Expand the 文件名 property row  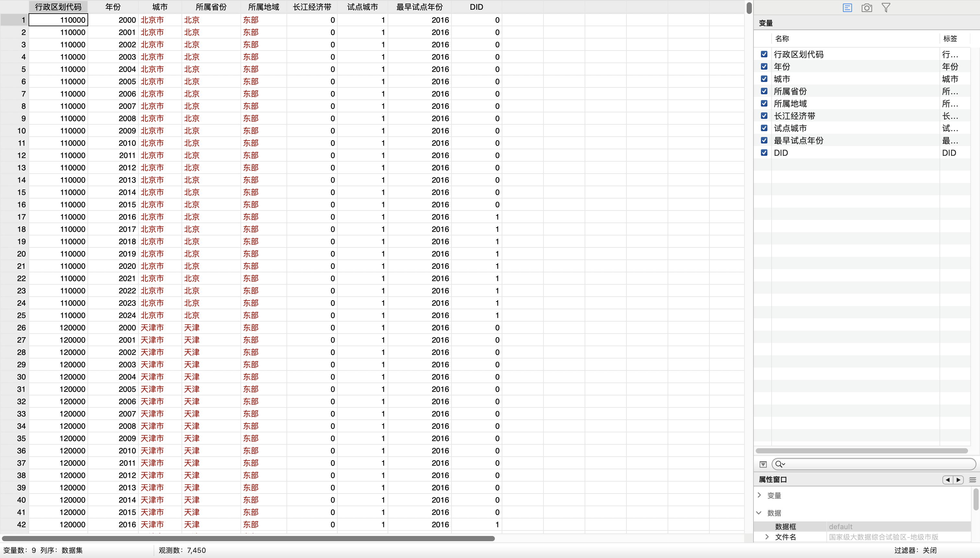[x=767, y=537]
